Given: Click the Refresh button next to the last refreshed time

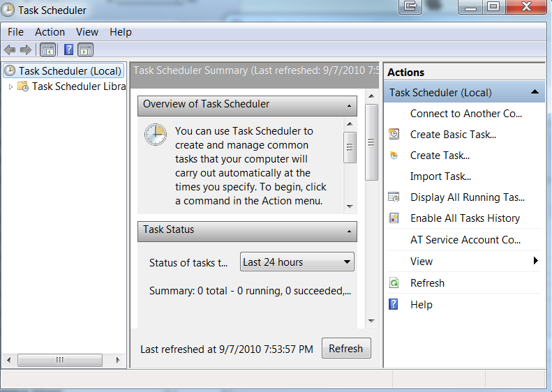Looking at the screenshot, I should point(346,348).
